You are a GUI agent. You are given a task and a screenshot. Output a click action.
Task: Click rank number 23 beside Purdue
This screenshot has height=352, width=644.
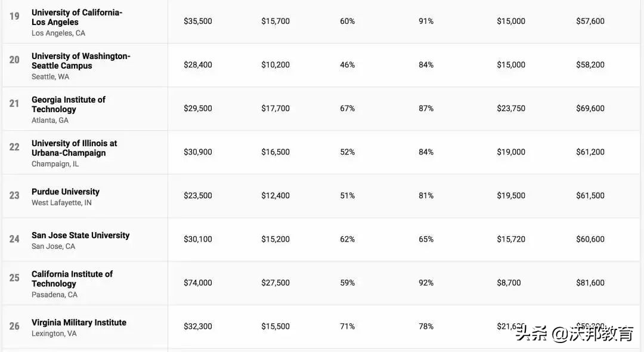14,195
